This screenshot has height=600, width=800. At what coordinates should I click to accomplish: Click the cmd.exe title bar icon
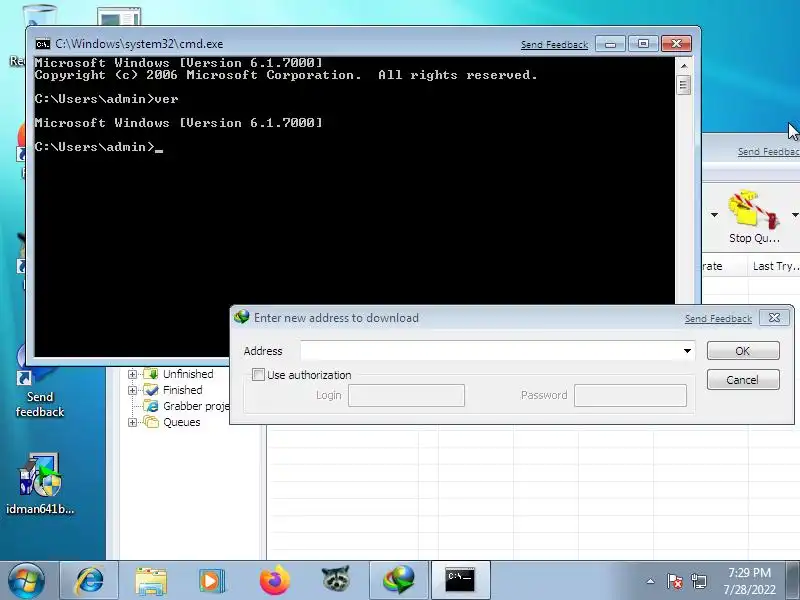pos(43,44)
